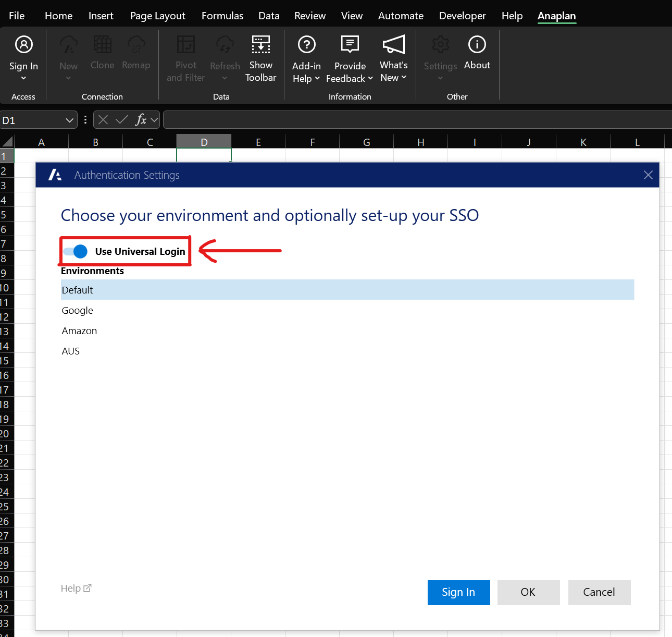Viewport: 672px width, 637px height.
Task: Click the Provide Feedback icon
Action: coord(350,45)
